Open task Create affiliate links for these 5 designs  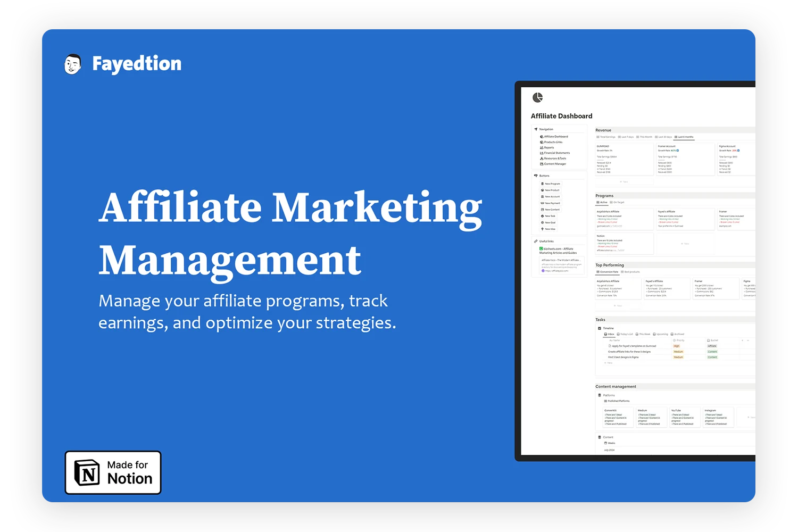coord(629,352)
